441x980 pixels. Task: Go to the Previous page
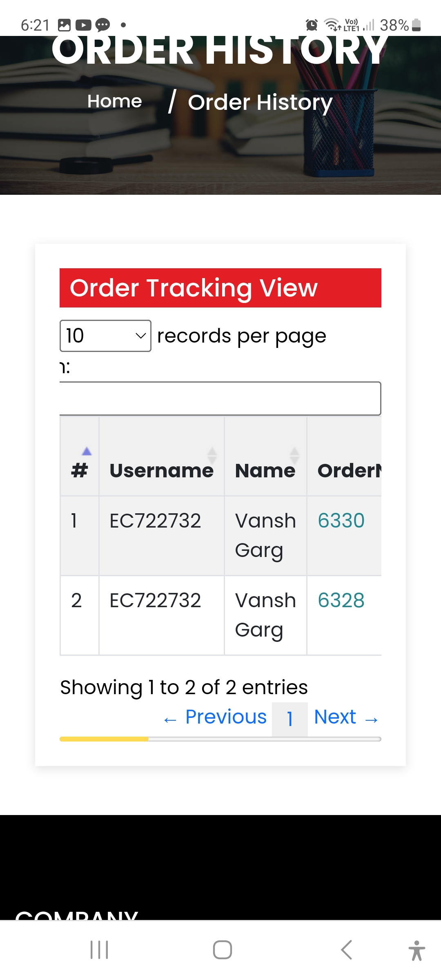tap(215, 717)
